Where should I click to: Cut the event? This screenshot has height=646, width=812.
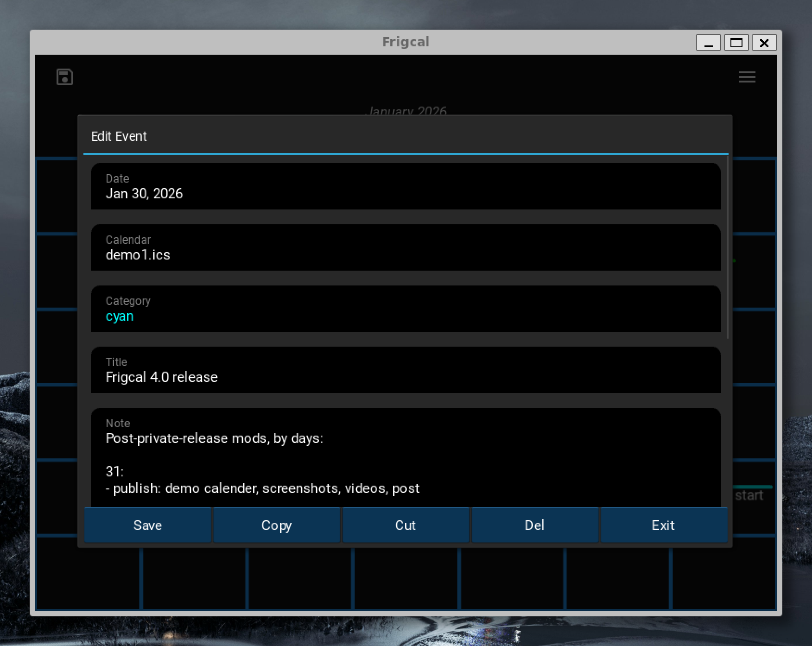coord(406,525)
